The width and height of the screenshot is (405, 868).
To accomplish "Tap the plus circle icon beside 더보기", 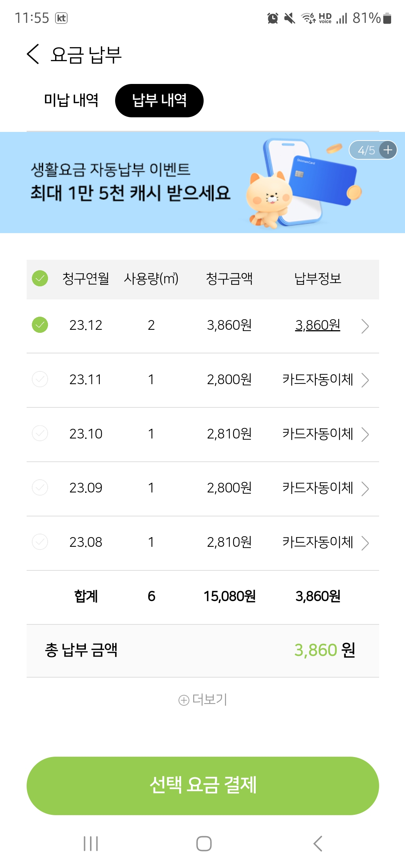I will pyautogui.click(x=184, y=700).
